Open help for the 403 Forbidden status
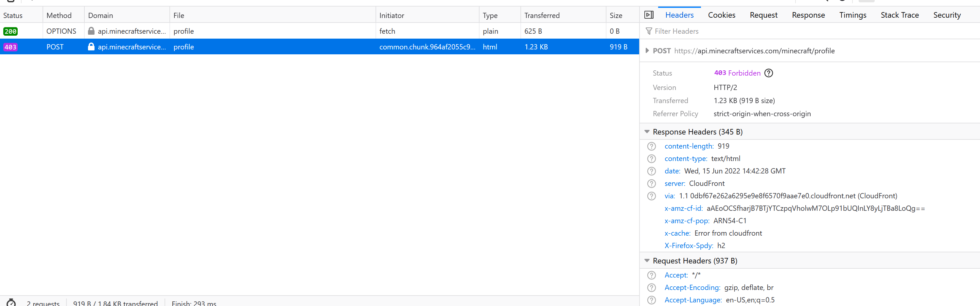980x306 pixels. point(768,73)
